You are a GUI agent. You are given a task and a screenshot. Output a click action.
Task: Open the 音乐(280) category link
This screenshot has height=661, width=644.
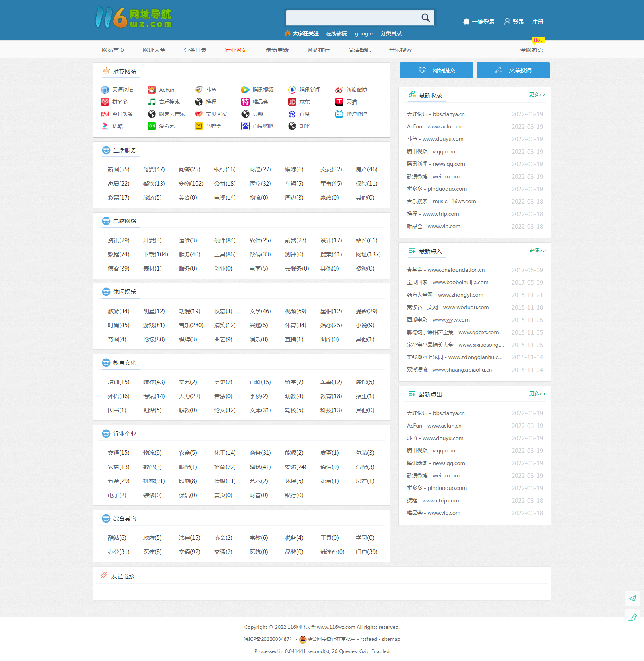click(x=191, y=325)
